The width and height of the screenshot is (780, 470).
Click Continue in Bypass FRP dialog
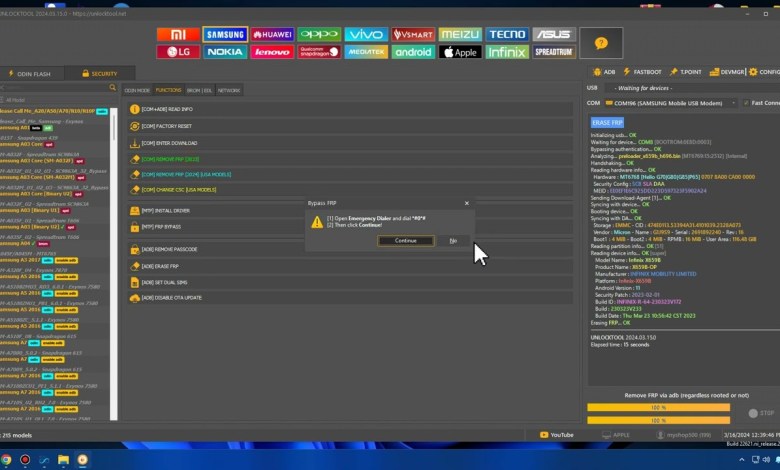point(406,241)
